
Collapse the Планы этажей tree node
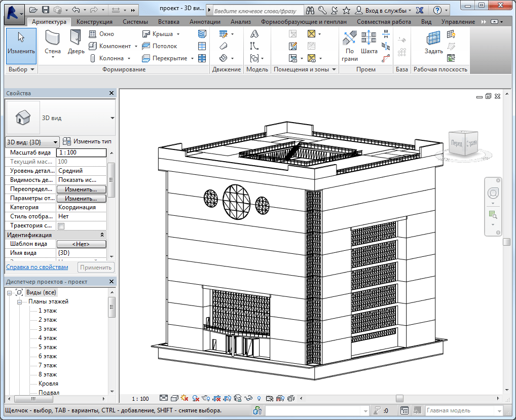[19, 302]
